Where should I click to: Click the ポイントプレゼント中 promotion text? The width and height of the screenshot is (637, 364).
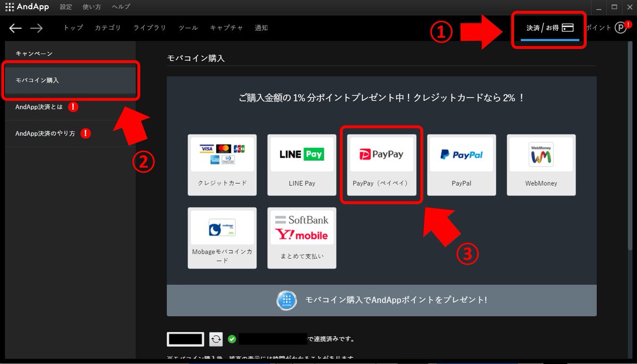[x=382, y=98]
